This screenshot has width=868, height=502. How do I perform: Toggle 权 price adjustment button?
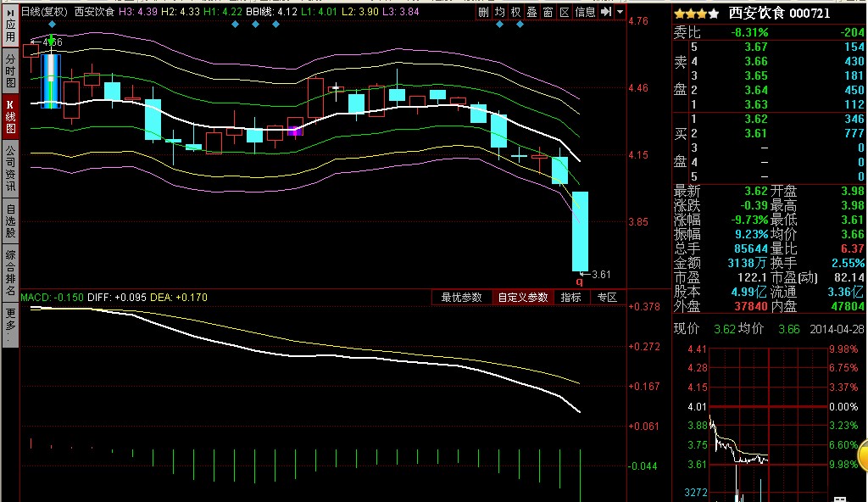tap(516, 12)
